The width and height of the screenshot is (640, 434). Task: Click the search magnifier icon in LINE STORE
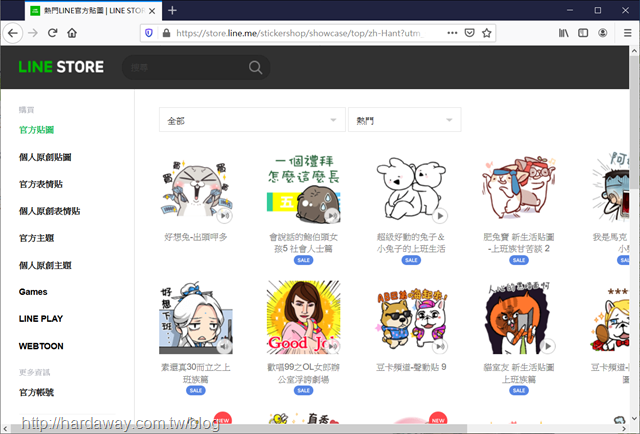pos(256,67)
